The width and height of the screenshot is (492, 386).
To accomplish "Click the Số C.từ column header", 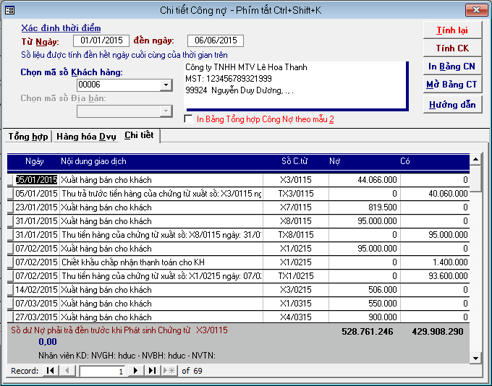I will point(294,161).
